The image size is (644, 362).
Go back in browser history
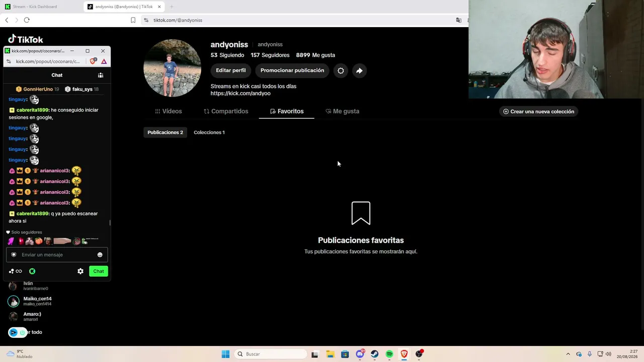point(7,20)
